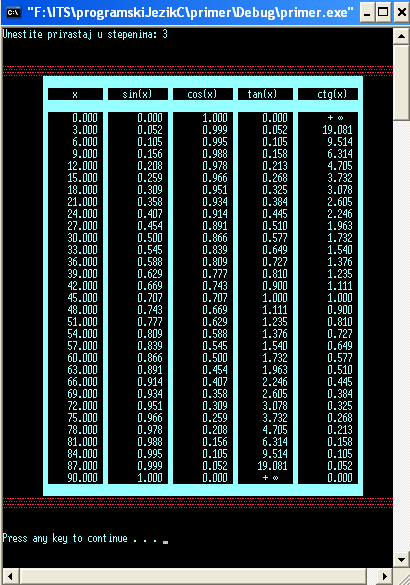
Task: Minimize the primer.exe console window
Action: pos(367,13)
